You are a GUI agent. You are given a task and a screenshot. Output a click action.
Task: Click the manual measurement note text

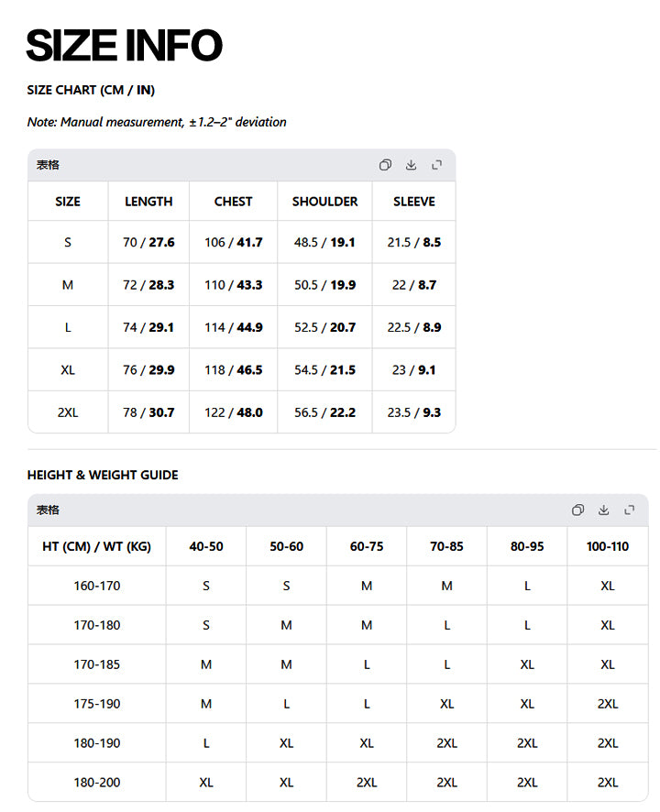click(x=157, y=122)
